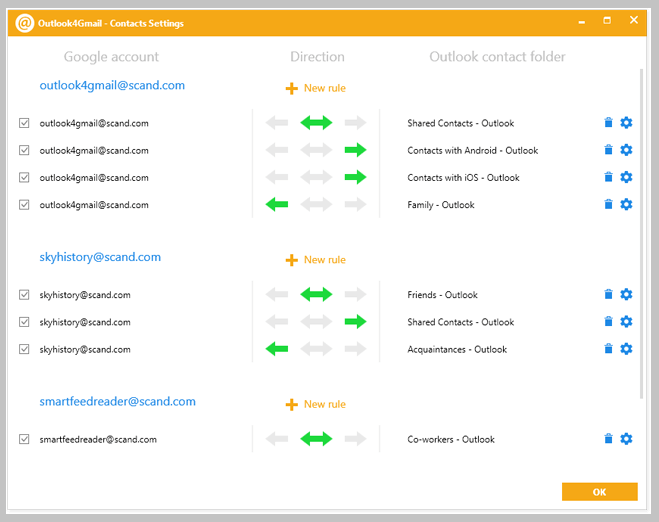Select green two-way arrow in Friends - Outlook row
The width and height of the screenshot is (659, 522).
[x=316, y=294]
